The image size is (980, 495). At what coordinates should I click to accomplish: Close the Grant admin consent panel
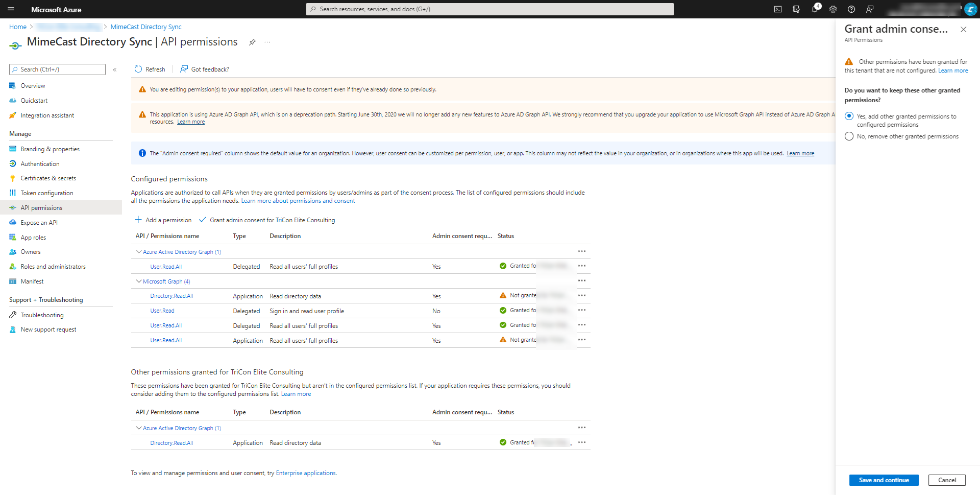[963, 30]
